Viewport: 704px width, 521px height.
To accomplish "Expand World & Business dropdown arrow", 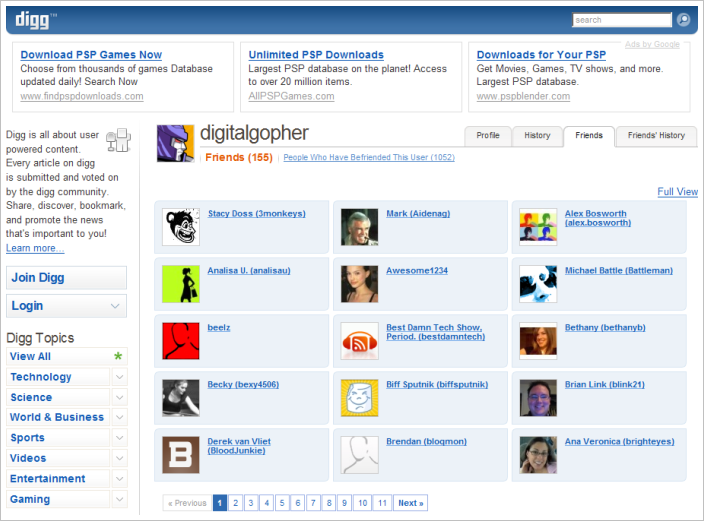I will click(119, 417).
